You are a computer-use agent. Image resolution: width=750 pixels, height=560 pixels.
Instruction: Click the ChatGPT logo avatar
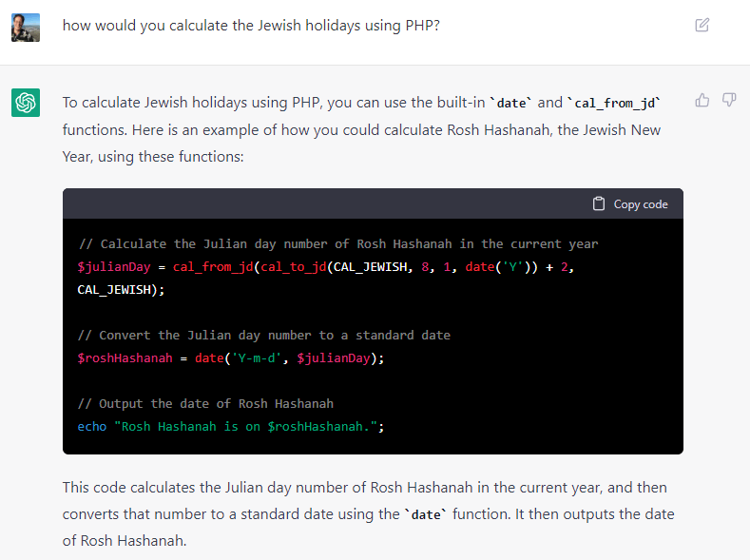click(x=26, y=103)
